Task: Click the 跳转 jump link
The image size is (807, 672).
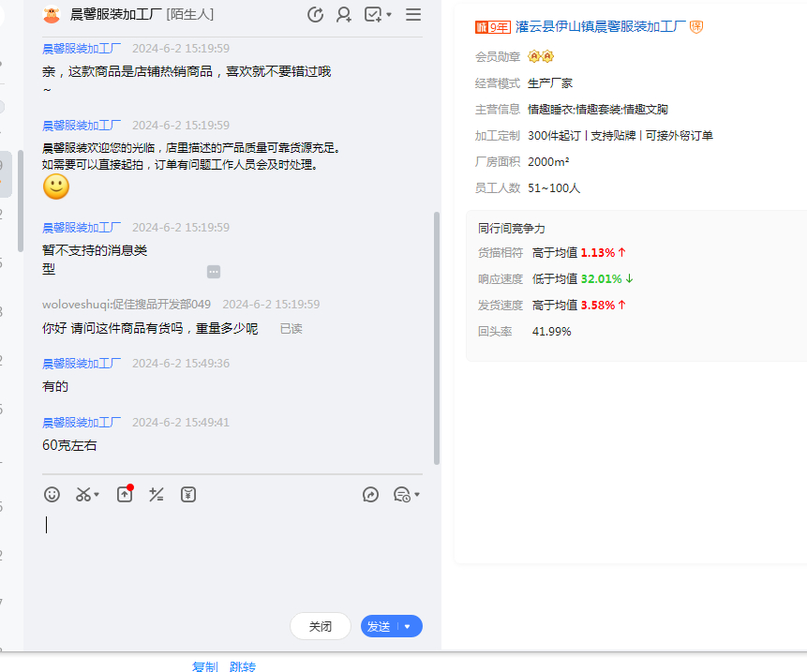Action: coord(243,666)
